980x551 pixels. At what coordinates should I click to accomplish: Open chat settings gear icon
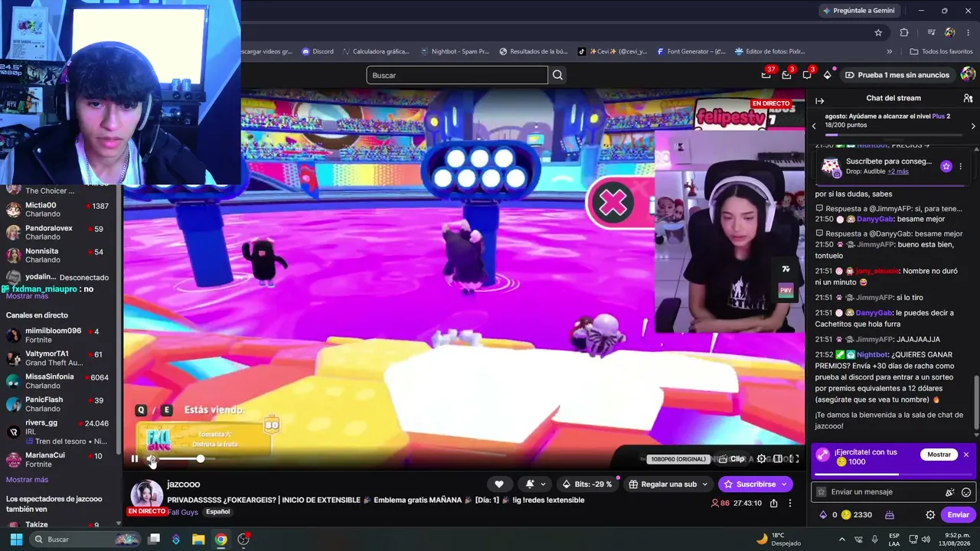tap(930, 515)
